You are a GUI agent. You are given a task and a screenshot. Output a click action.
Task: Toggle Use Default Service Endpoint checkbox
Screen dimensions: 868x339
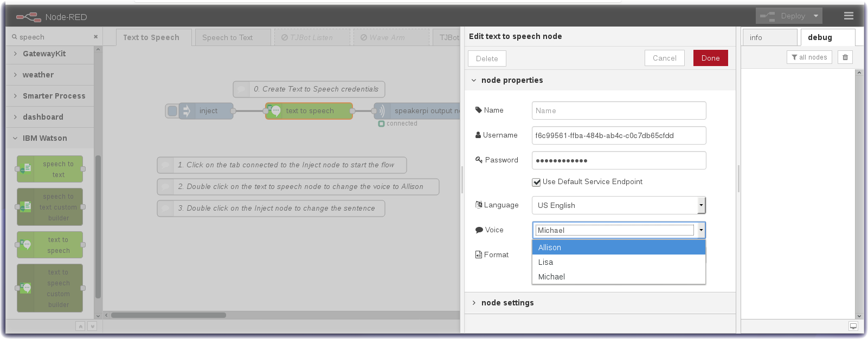click(536, 182)
